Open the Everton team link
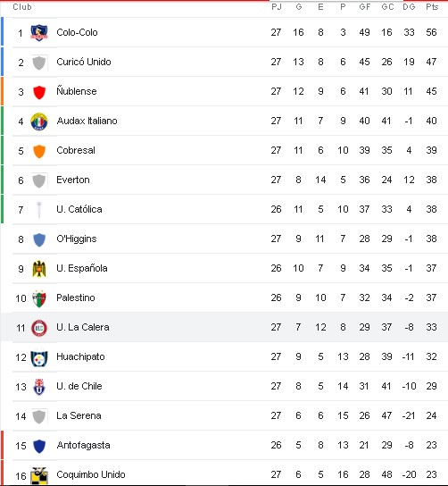 (73, 180)
